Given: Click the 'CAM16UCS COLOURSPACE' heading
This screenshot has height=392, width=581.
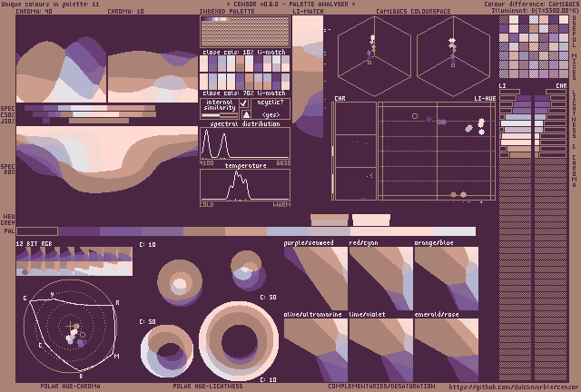Looking at the screenshot, I should click(413, 11).
